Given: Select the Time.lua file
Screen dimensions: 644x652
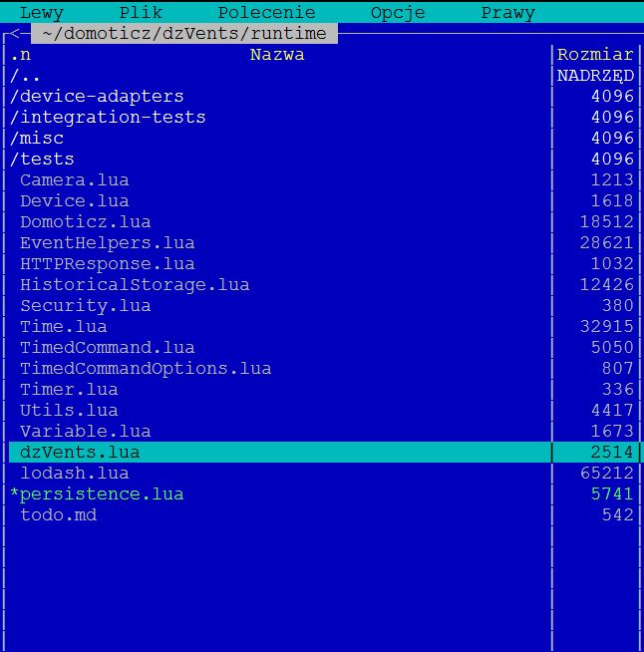Looking at the screenshot, I should [x=64, y=326].
